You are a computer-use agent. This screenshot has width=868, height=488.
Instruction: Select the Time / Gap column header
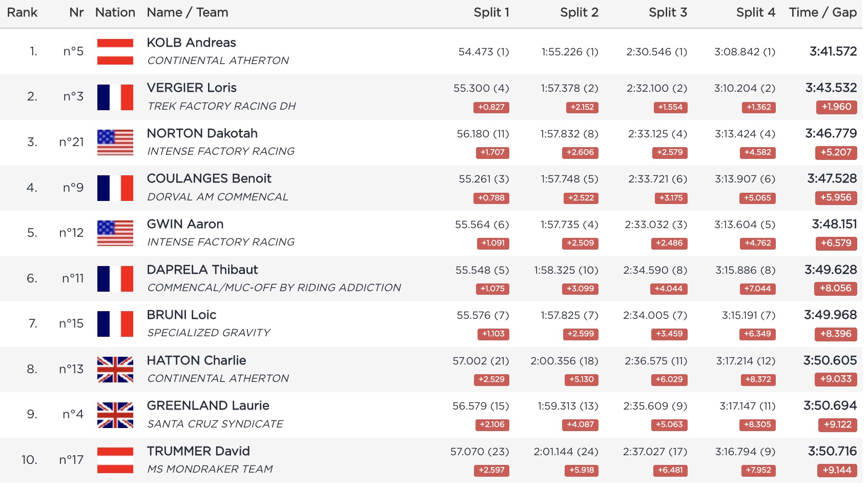pyautogui.click(x=822, y=12)
